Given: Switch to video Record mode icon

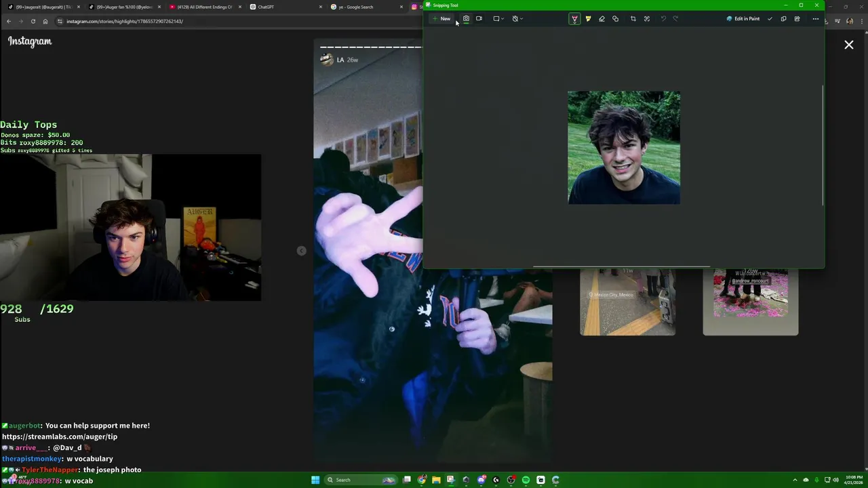Looking at the screenshot, I should pos(479,19).
